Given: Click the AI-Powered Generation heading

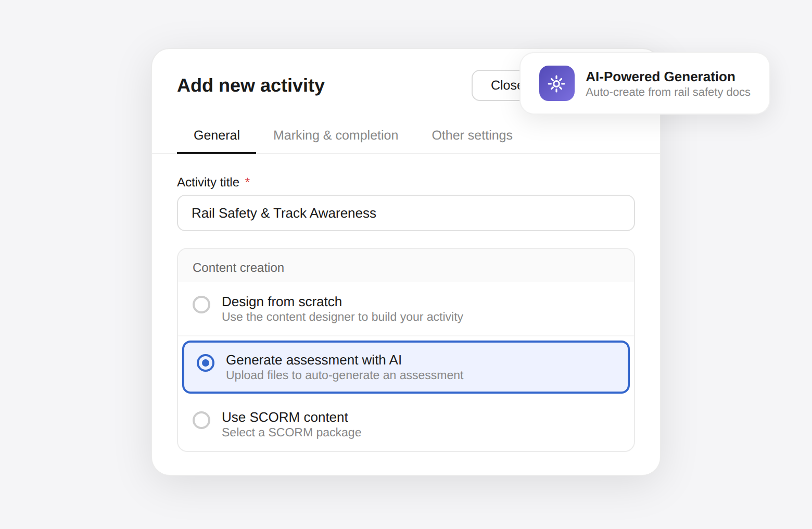Looking at the screenshot, I should pyautogui.click(x=661, y=77).
